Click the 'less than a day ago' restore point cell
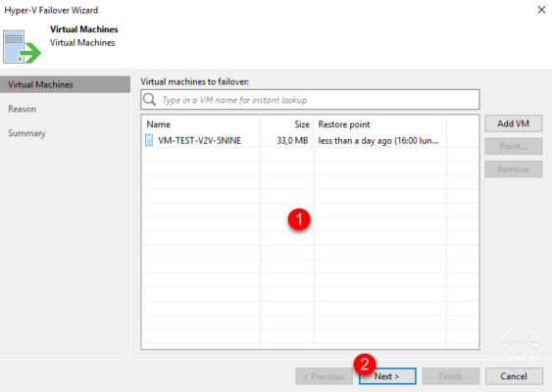The width and height of the screenshot is (552, 392). 378,140
